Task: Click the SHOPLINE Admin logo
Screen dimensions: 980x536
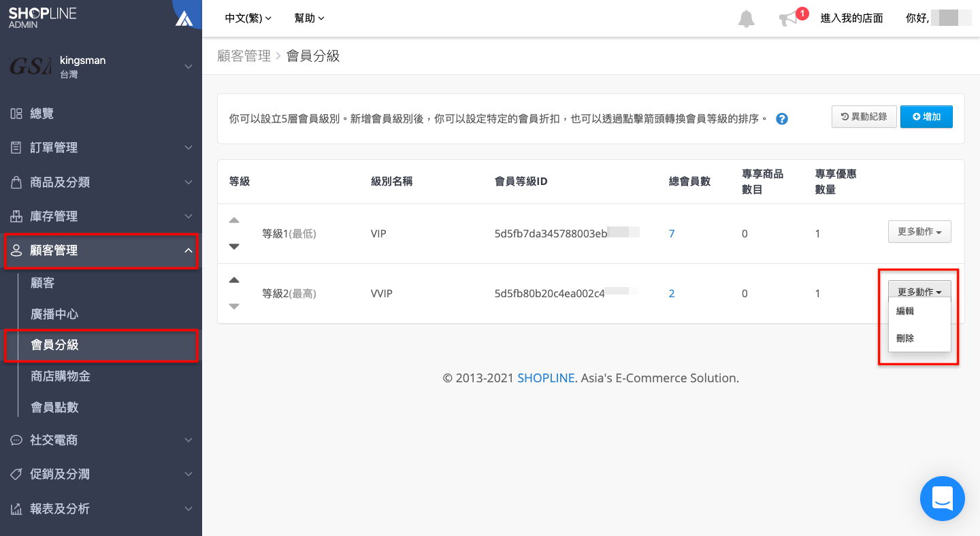Action: coord(42,18)
